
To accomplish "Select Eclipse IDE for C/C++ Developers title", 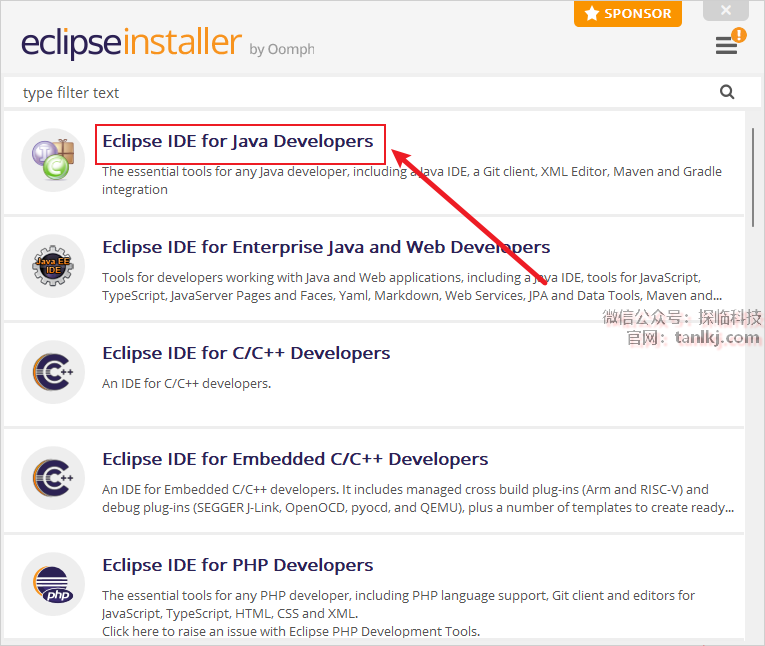I will pyautogui.click(x=246, y=353).
